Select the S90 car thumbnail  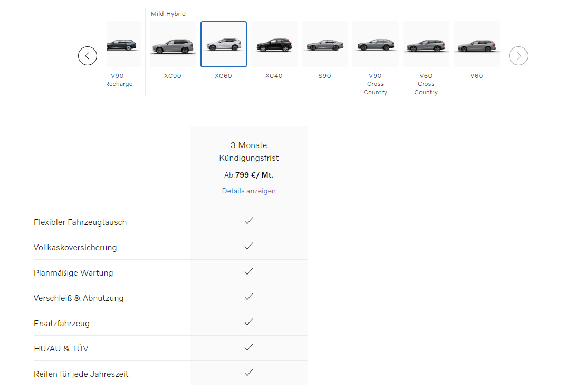[x=325, y=44]
